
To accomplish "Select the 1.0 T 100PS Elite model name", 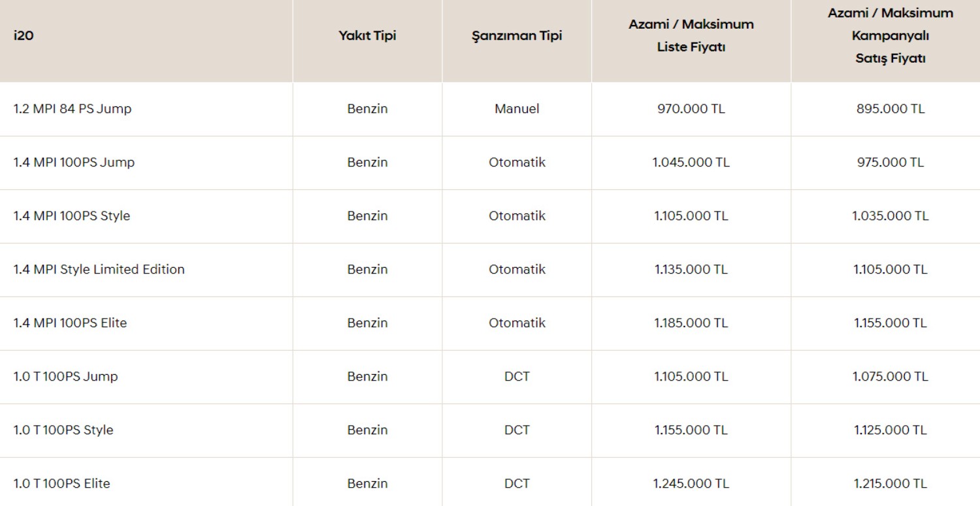I will [x=62, y=484].
